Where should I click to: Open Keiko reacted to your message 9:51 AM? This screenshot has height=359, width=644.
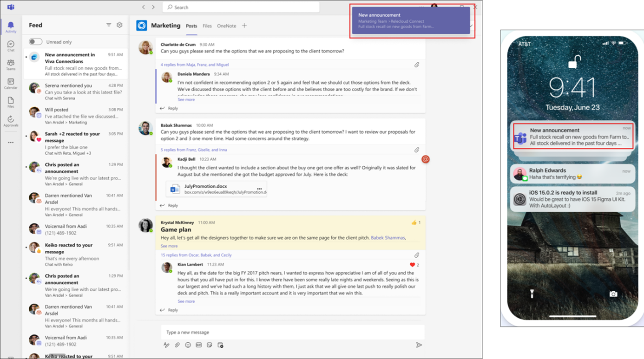coord(76,255)
